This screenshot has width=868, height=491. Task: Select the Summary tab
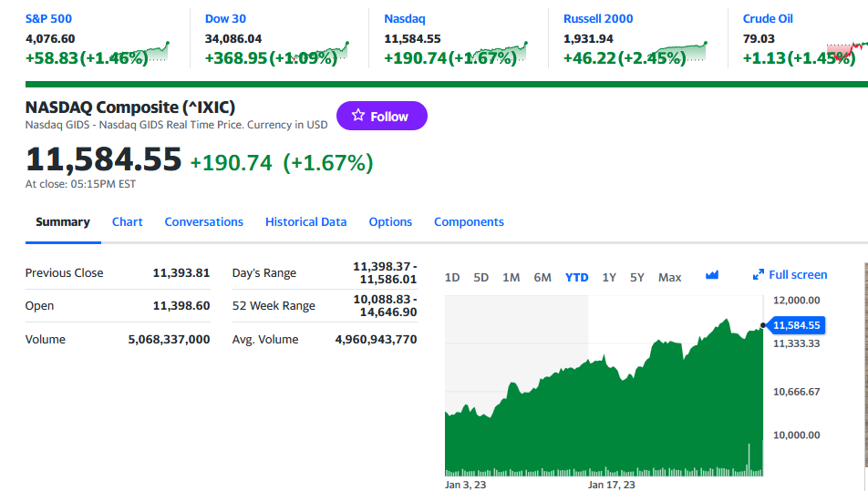[x=63, y=221]
